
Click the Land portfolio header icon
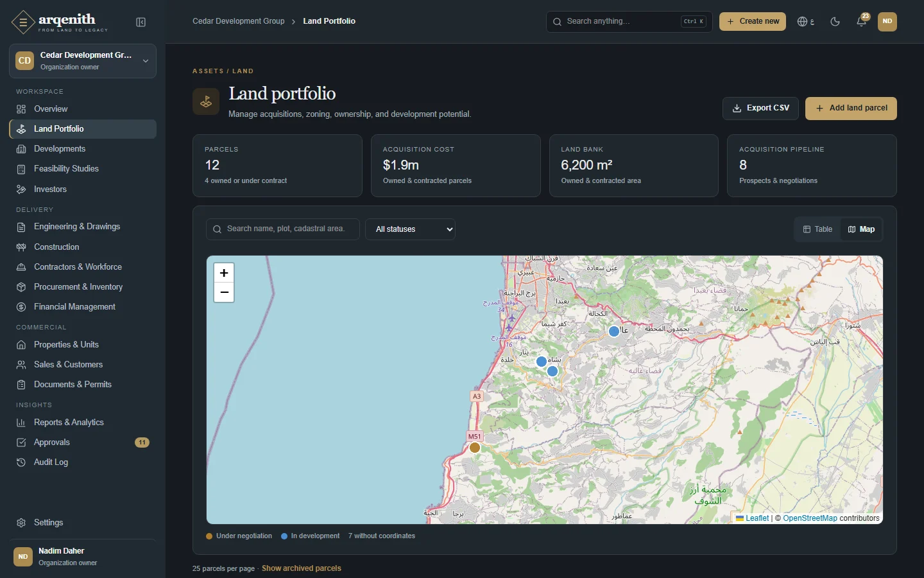click(206, 101)
